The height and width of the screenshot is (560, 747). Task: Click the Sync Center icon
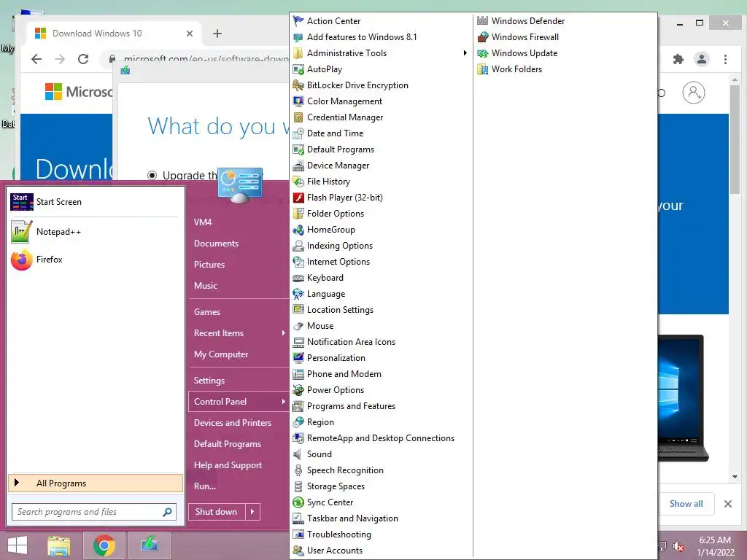tap(298, 502)
